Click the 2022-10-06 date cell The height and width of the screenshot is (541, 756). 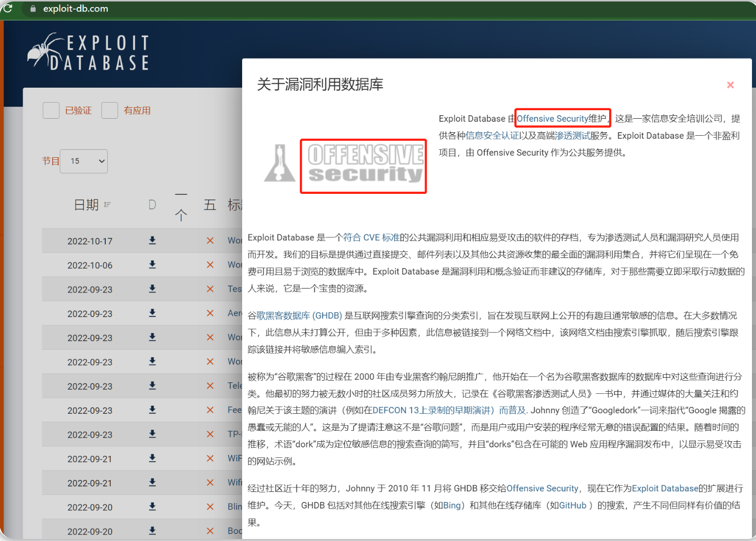90,265
